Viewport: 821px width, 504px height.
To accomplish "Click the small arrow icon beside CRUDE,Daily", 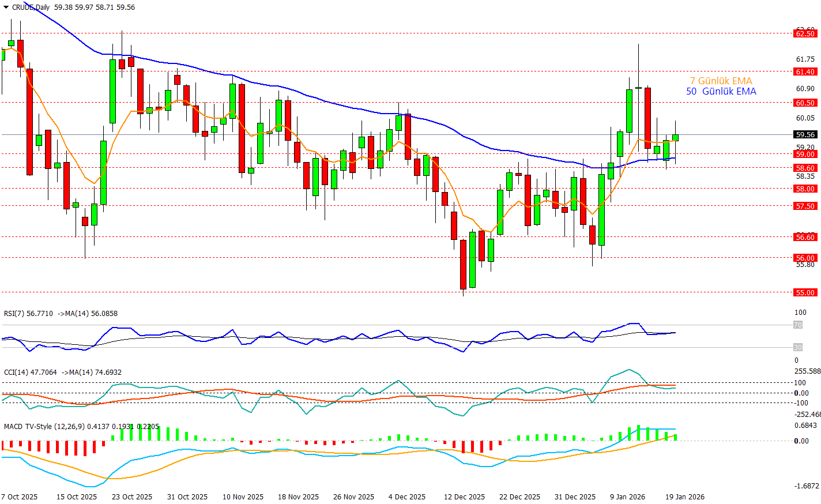I will click(6, 7).
